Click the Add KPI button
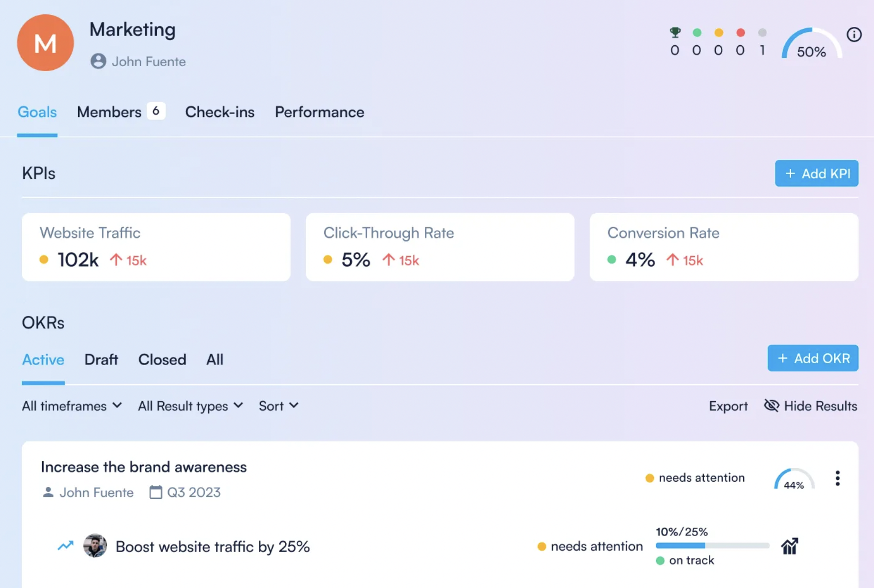The image size is (874, 588). click(x=816, y=173)
